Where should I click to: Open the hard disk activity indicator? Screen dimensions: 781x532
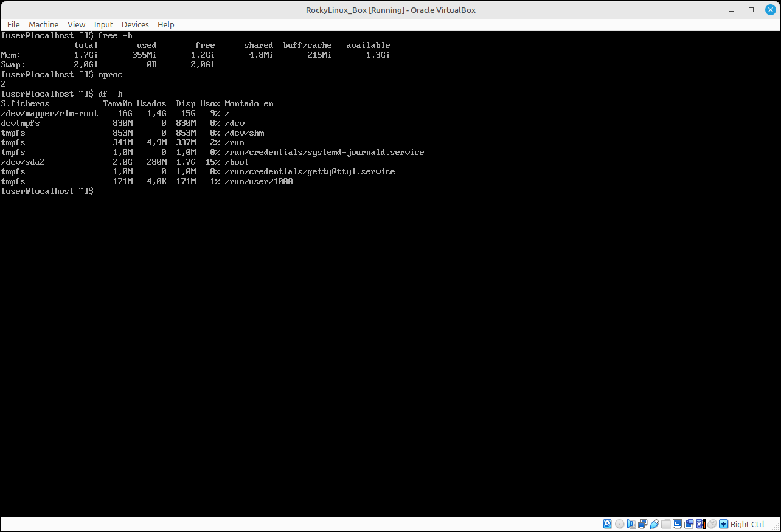pyautogui.click(x=608, y=524)
